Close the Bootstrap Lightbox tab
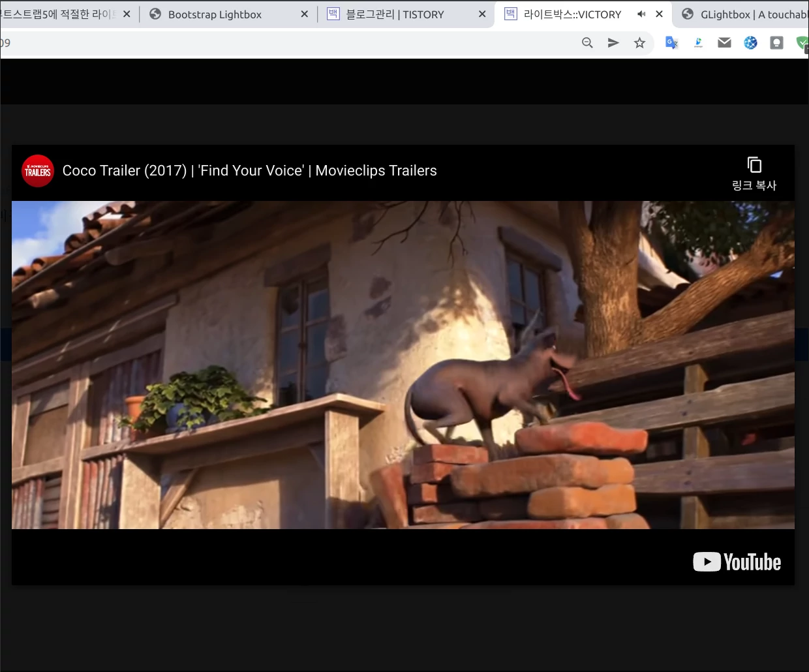Image resolution: width=809 pixels, height=672 pixels. [304, 14]
